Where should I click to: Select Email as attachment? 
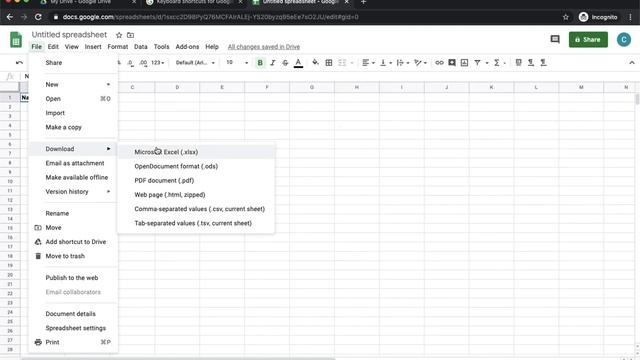click(x=73, y=163)
